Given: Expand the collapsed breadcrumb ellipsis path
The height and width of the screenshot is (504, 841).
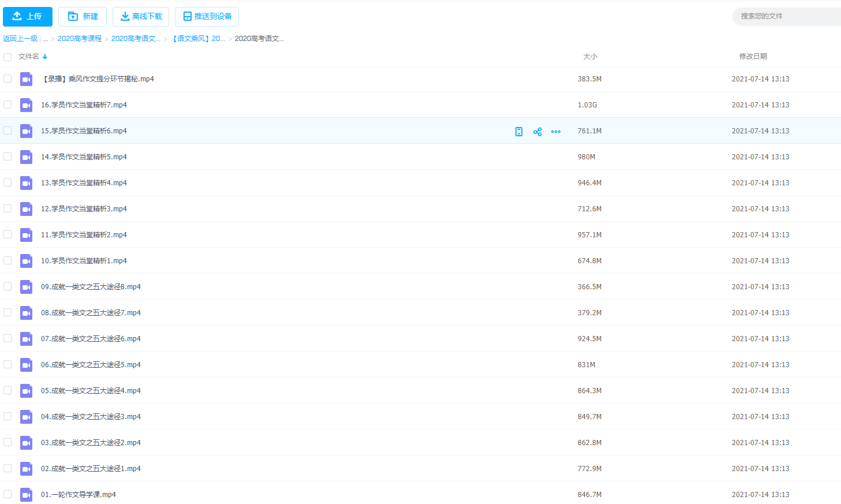Looking at the screenshot, I should click(46, 39).
